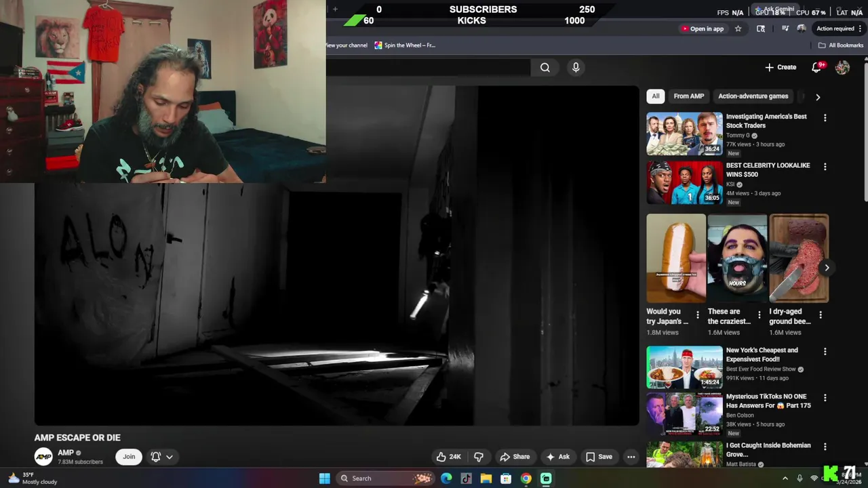Viewport: 868px width, 488px height.
Task: Show hidden system tray icons
Action: pyautogui.click(x=785, y=479)
